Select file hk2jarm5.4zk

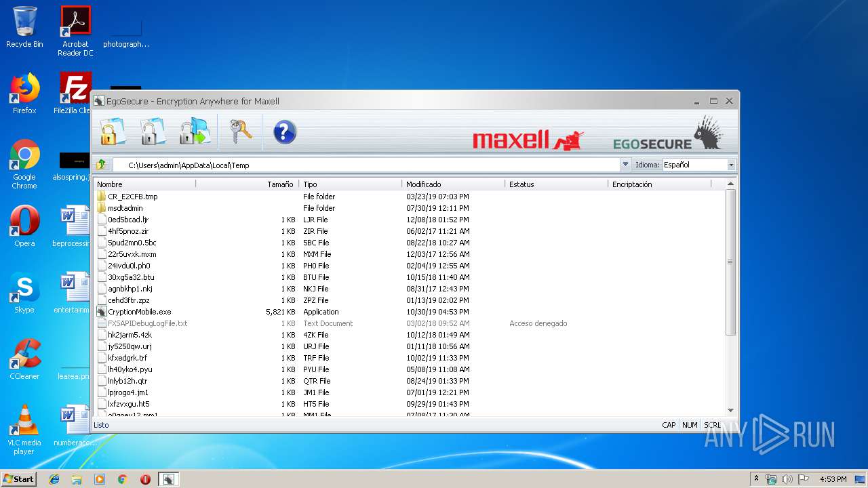point(130,335)
